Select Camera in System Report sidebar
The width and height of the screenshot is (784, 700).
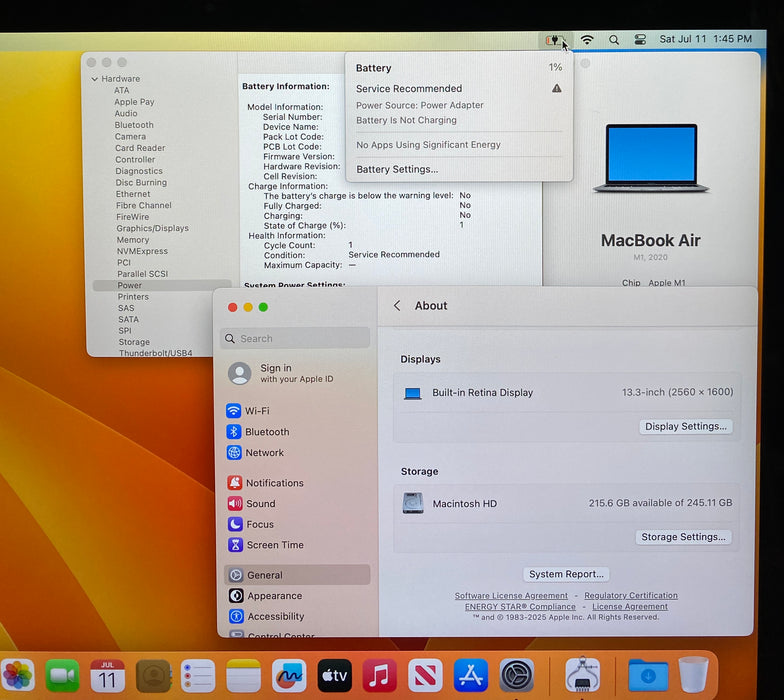click(130, 136)
